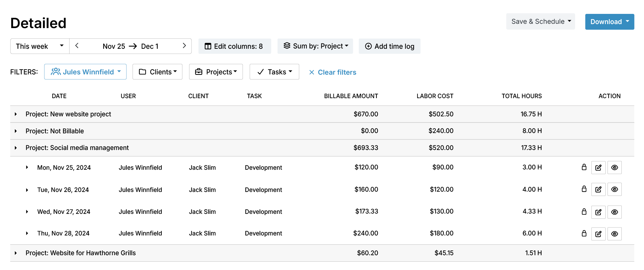Viewport: 644px width, 270px height.
Task: Go to previous week with left chevron
Action: coord(77,46)
